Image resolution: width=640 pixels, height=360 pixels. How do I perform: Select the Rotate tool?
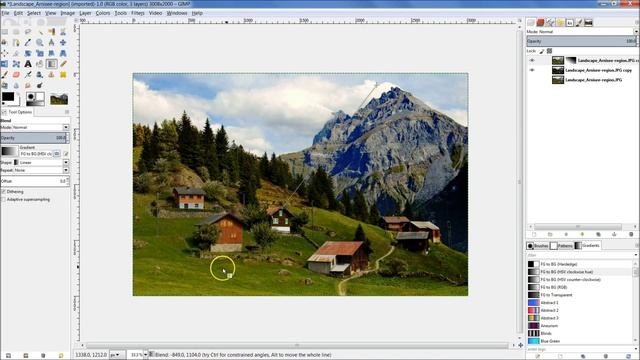pos(28,53)
